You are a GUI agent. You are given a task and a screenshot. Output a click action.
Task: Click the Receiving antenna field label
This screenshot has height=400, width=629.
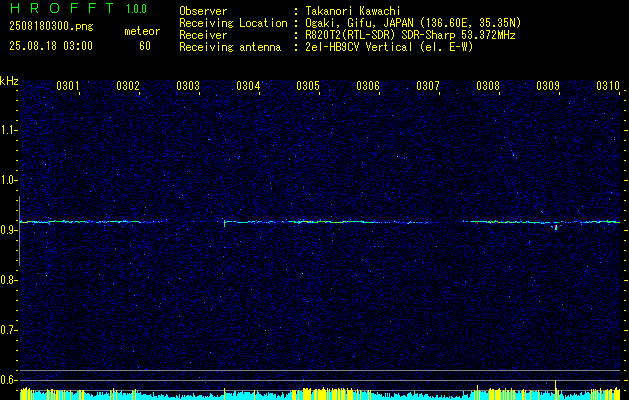[230, 47]
